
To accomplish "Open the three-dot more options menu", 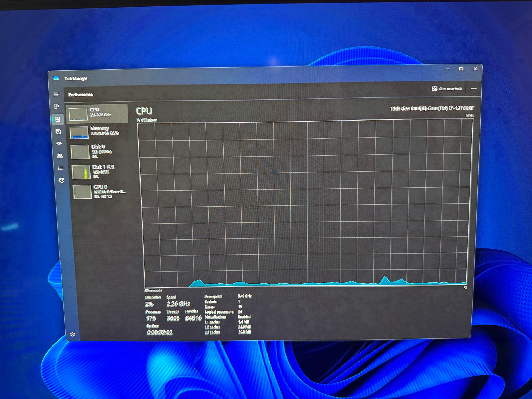I will [x=474, y=89].
